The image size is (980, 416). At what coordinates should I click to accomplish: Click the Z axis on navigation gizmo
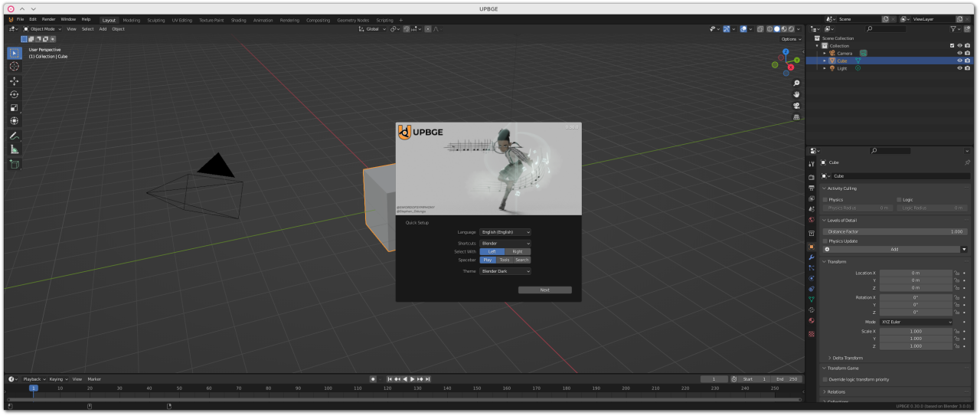(786, 51)
